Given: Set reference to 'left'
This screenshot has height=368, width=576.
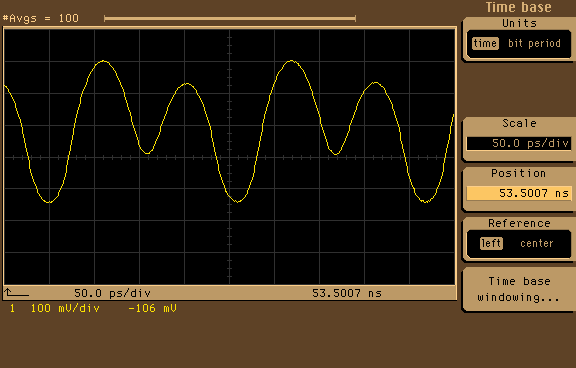Looking at the screenshot, I should pyautogui.click(x=491, y=243).
